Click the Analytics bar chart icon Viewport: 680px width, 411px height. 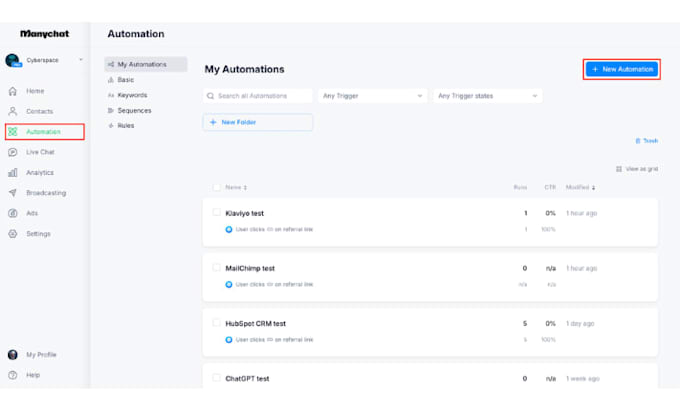point(13,173)
